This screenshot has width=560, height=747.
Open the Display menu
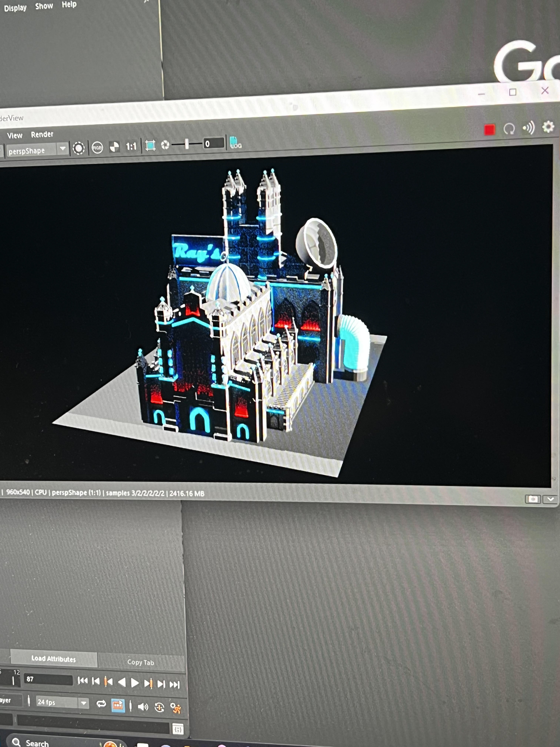click(15, 8)
